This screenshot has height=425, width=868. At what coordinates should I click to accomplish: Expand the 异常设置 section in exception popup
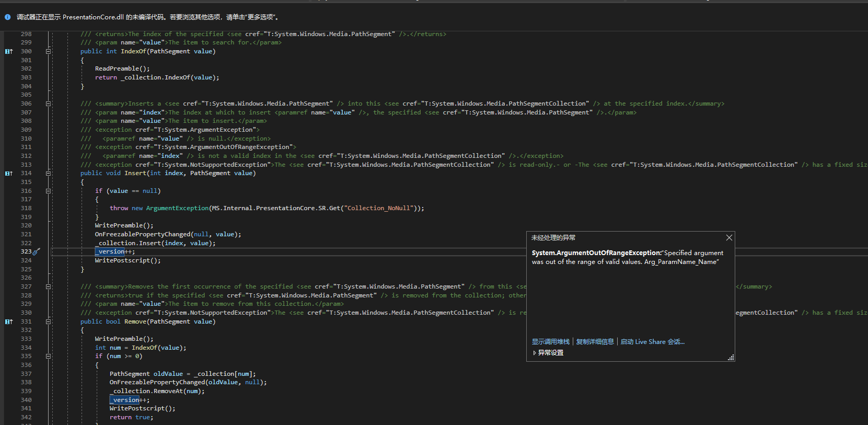click(548, 353)
